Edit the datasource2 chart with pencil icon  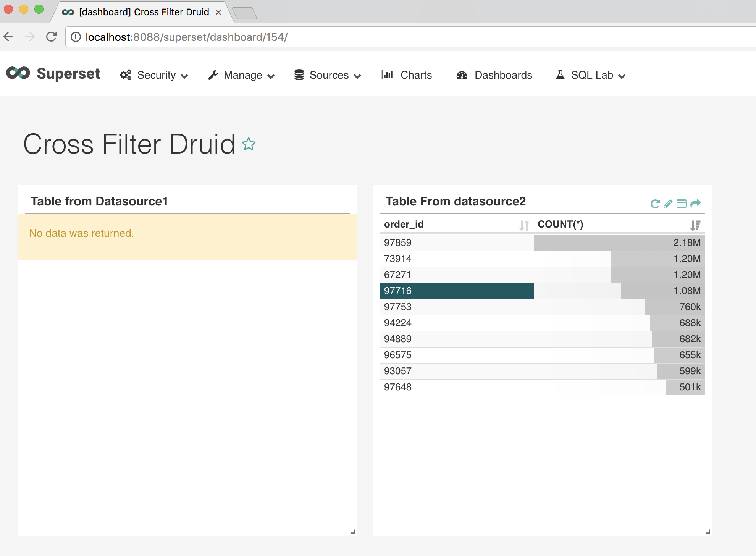[668, 204]
